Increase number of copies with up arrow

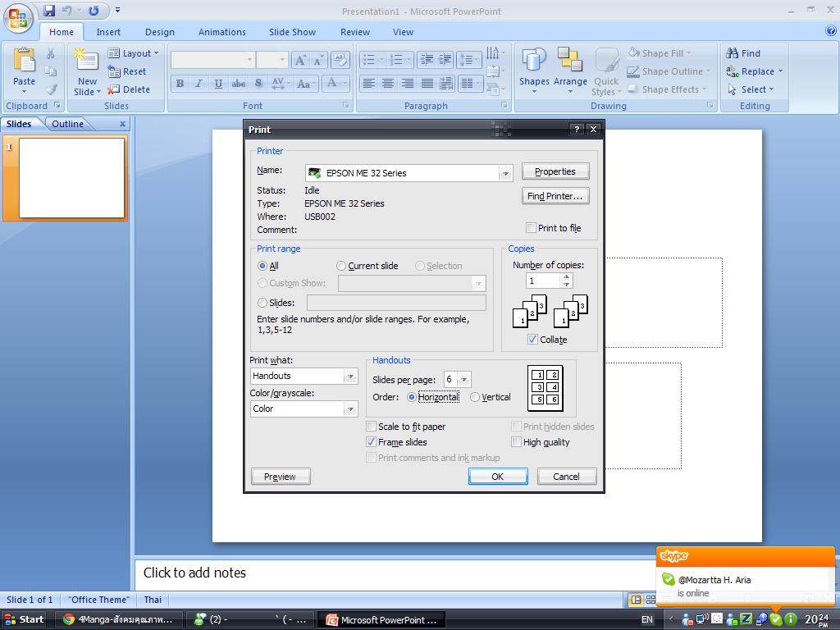[x=566, y=277]
